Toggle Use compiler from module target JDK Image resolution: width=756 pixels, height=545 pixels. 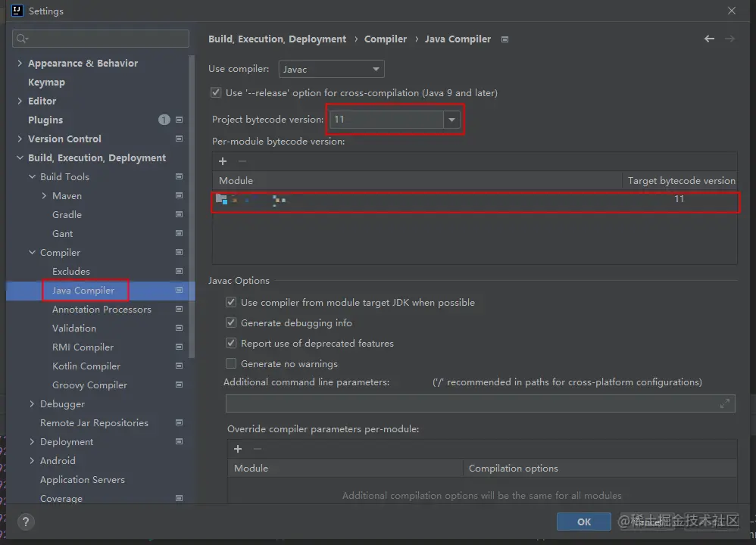tap(231, 302)
